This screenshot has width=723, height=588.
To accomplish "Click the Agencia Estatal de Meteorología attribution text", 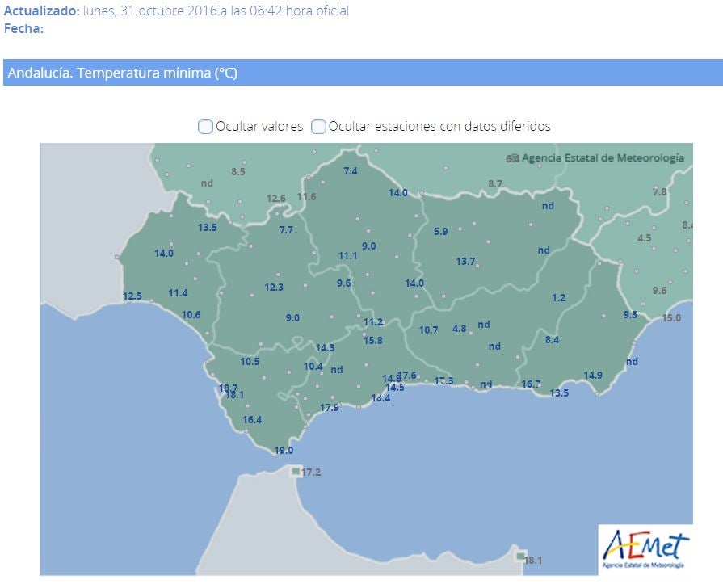I will 603,157.
